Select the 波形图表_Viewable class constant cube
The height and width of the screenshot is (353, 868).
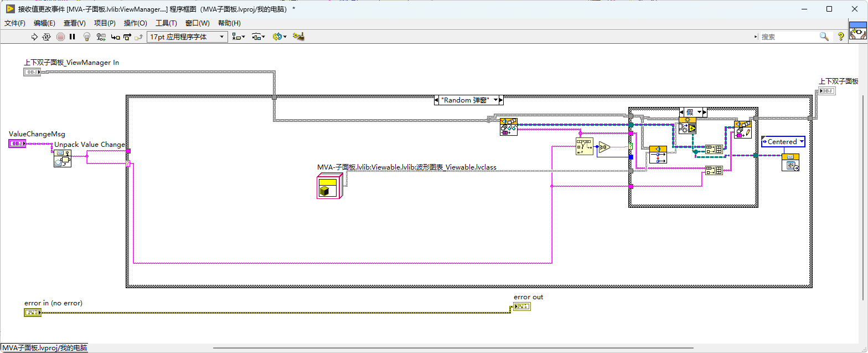tap(330, 186)
